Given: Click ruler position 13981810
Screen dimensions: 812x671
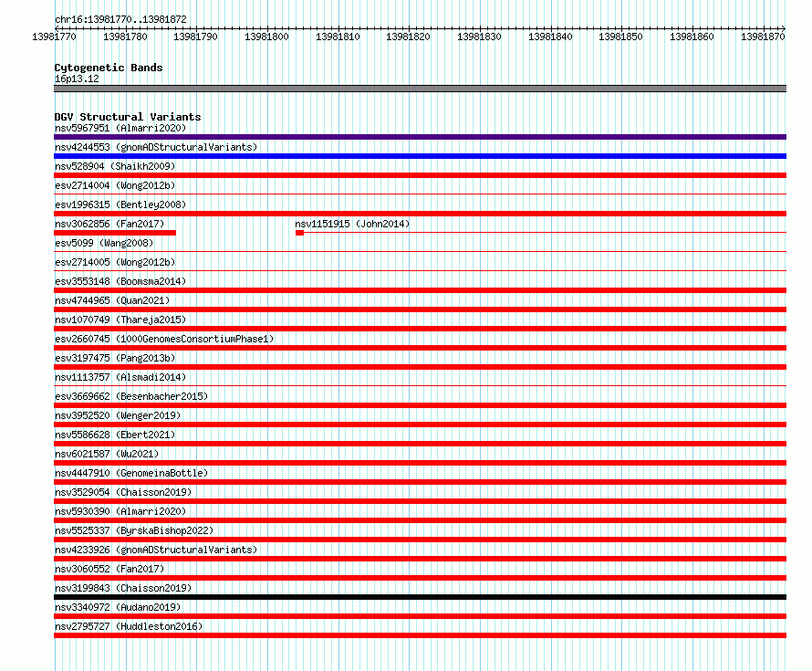Looking at the screenshot, I should [338, 37].
